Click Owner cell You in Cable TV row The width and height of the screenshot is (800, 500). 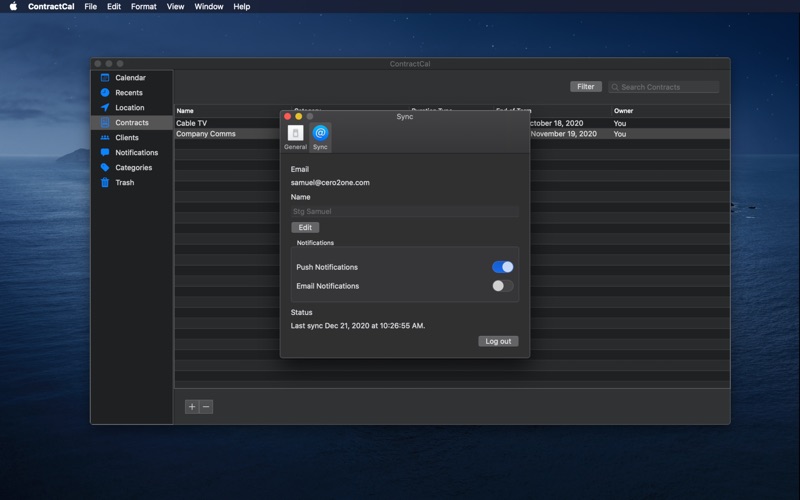click(x=620, y=123)
